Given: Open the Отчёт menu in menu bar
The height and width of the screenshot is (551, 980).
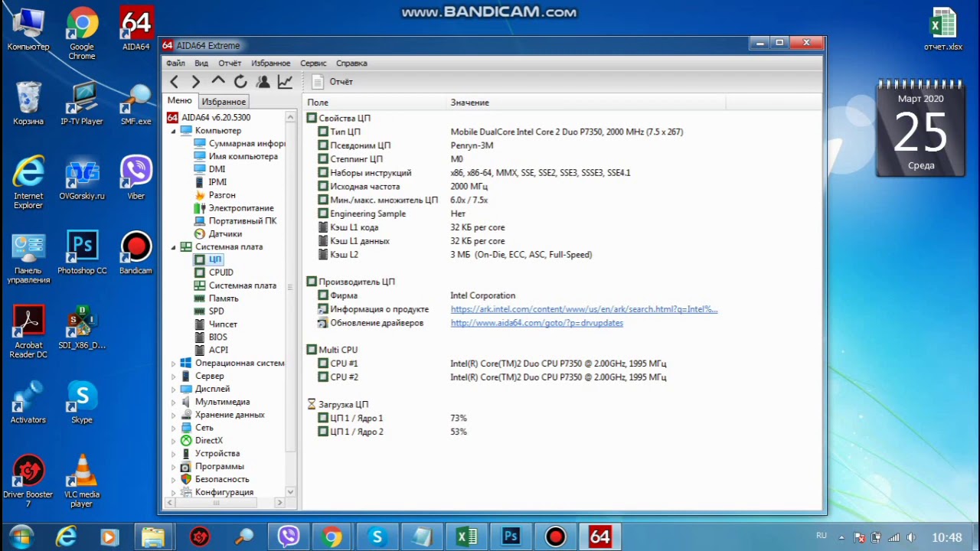Looking at the screenshot, I should click(x=230, y=64).
